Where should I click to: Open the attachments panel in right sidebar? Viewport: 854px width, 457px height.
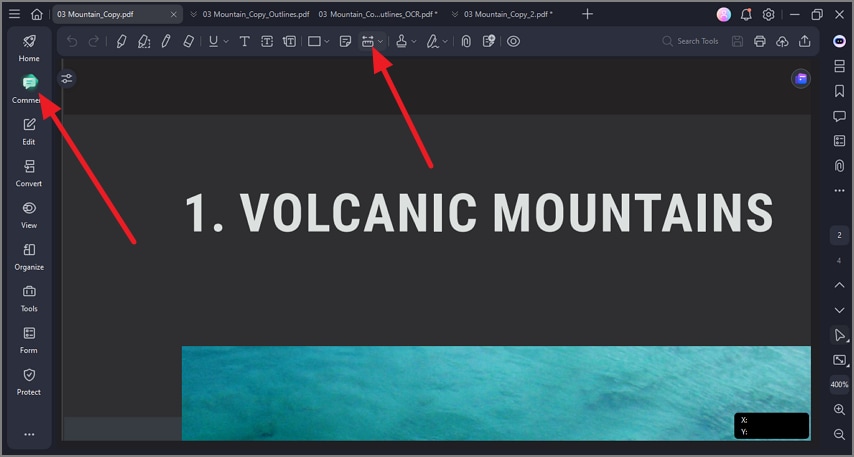[839, 166]
